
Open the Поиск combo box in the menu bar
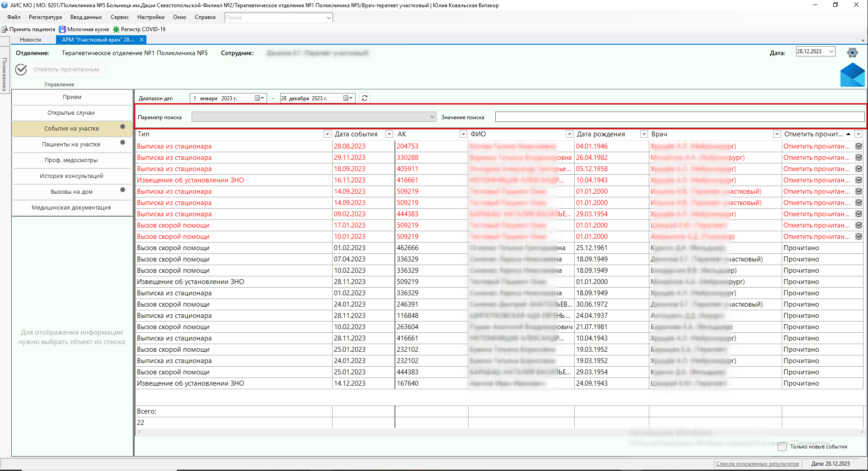279,18
